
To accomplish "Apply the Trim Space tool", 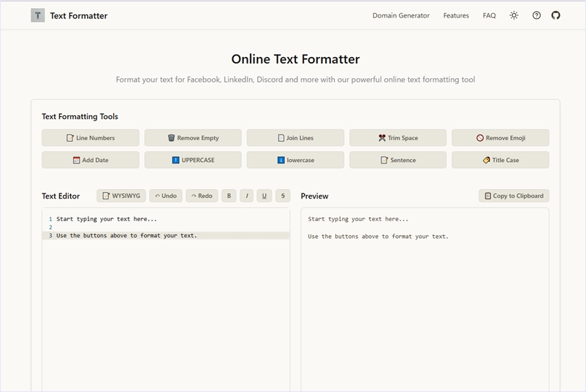I will pyautogui.click(x=397, y=138).
